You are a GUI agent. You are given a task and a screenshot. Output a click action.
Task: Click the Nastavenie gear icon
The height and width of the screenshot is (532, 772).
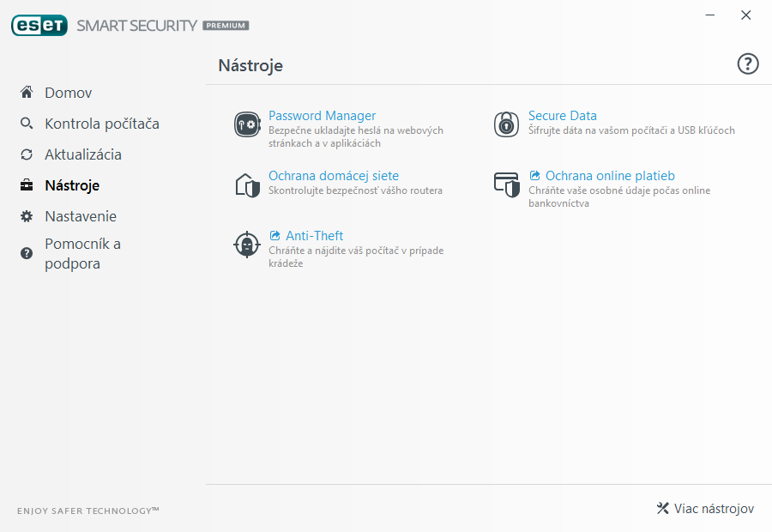coord(27,216)
